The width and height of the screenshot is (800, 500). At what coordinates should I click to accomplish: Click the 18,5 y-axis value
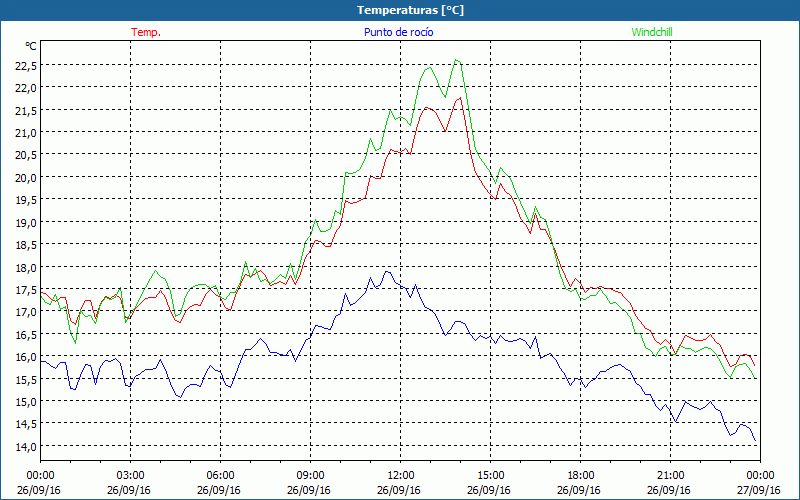pos(25,244)
